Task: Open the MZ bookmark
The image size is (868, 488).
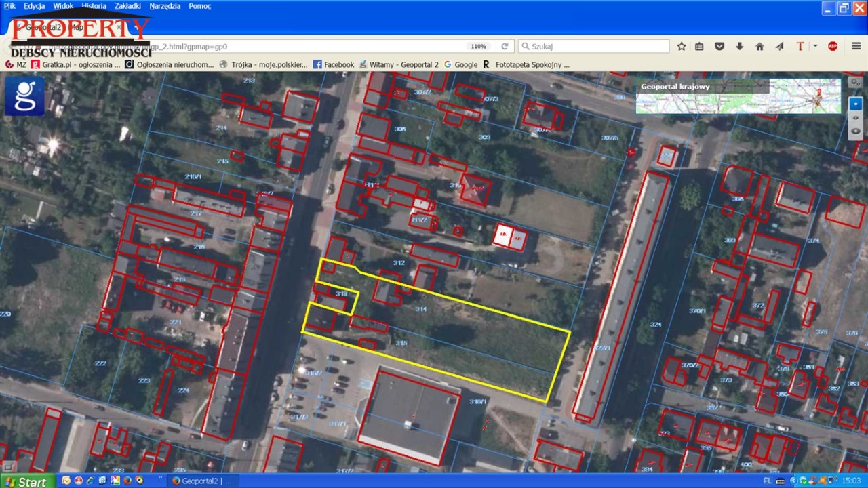Action: coord(16,65)
